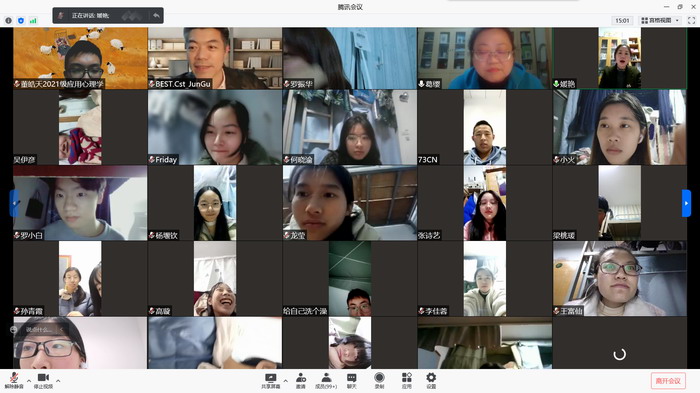The height and width of the screenshot is (393, 700).
Task: Select the 张诗艺 video tile
Action: coord(484,203)
